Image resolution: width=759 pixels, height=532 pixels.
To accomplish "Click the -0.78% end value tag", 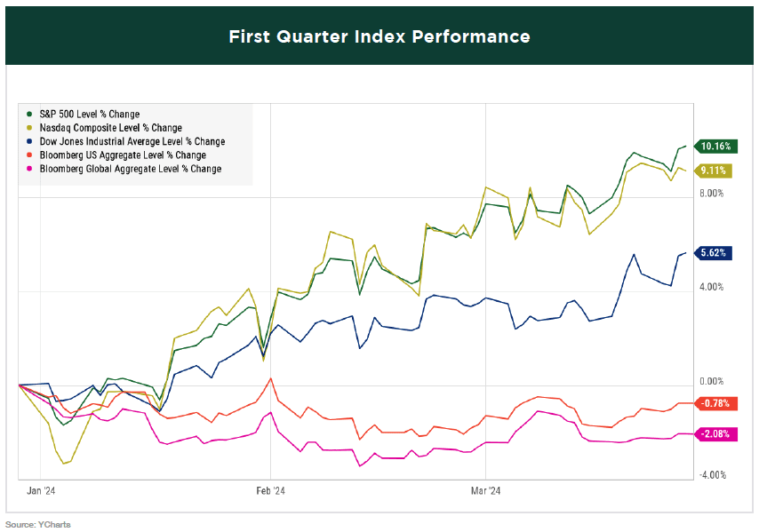I will (714, 403).
